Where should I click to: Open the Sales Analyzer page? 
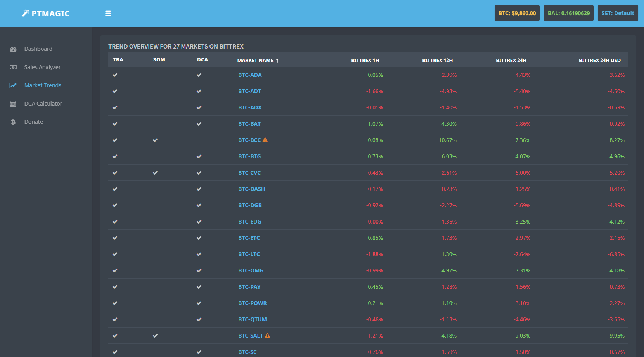pos(42,67)
